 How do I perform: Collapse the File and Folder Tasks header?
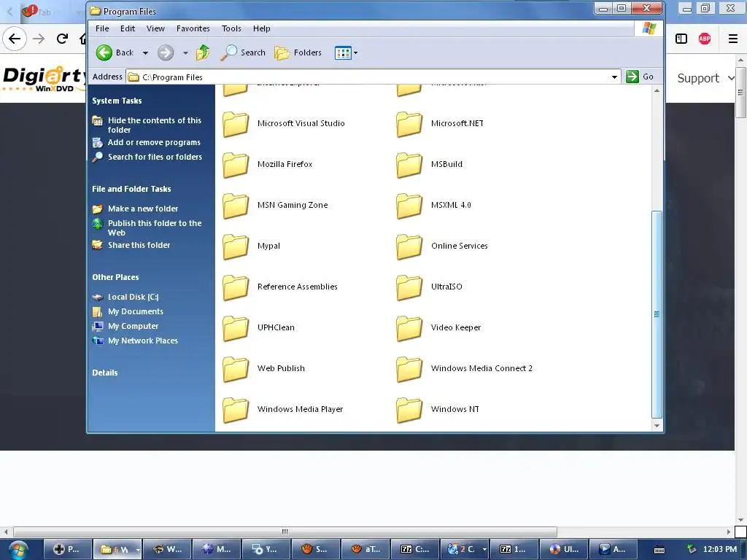(131, 189)
